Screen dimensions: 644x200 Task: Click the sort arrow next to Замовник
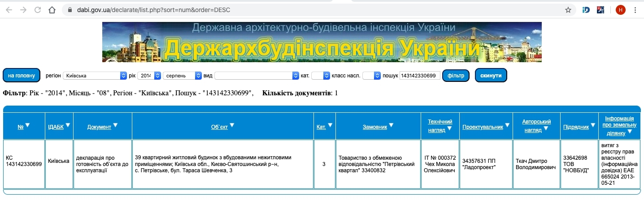pos(391,126)
